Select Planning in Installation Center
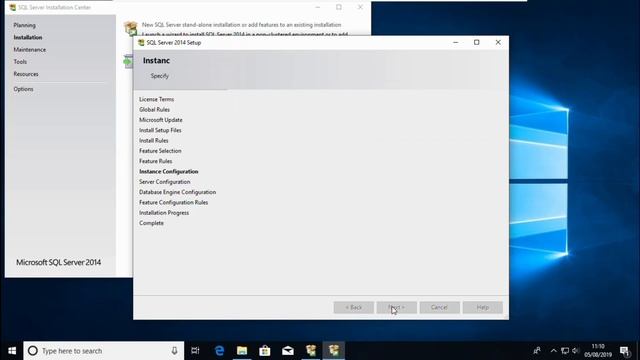This screenshot has height=360, width=640. click(x=24, y=25)
